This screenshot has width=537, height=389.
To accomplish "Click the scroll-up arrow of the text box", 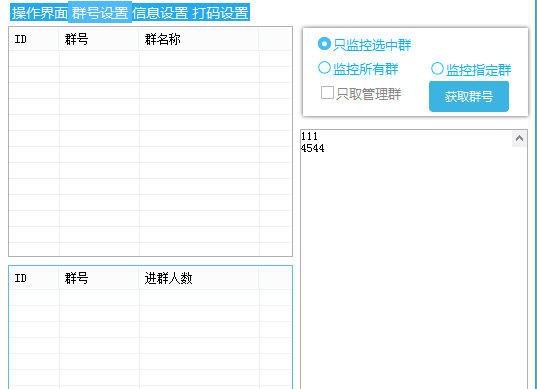I will pyautogui.click(x=519, y=139).
